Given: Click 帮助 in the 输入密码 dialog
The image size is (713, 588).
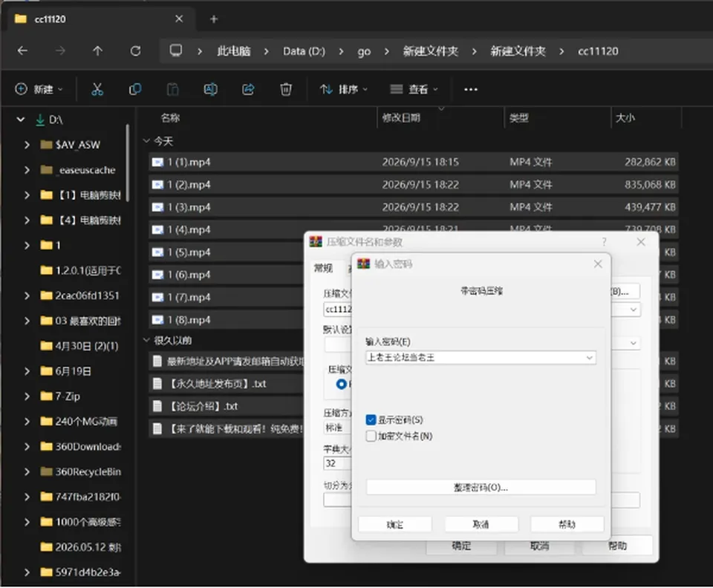Looking at the screenshot, I should click(567, 524).
